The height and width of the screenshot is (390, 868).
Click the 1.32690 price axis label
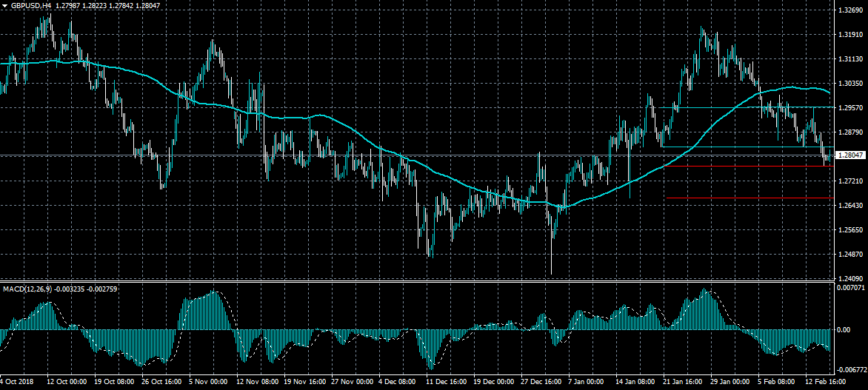click(x=850, y=10)
